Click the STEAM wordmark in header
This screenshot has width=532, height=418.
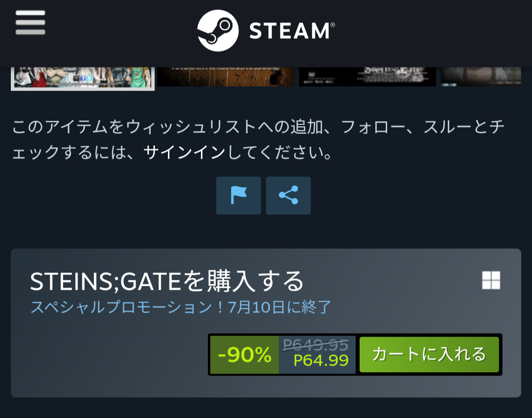point(292,31)
